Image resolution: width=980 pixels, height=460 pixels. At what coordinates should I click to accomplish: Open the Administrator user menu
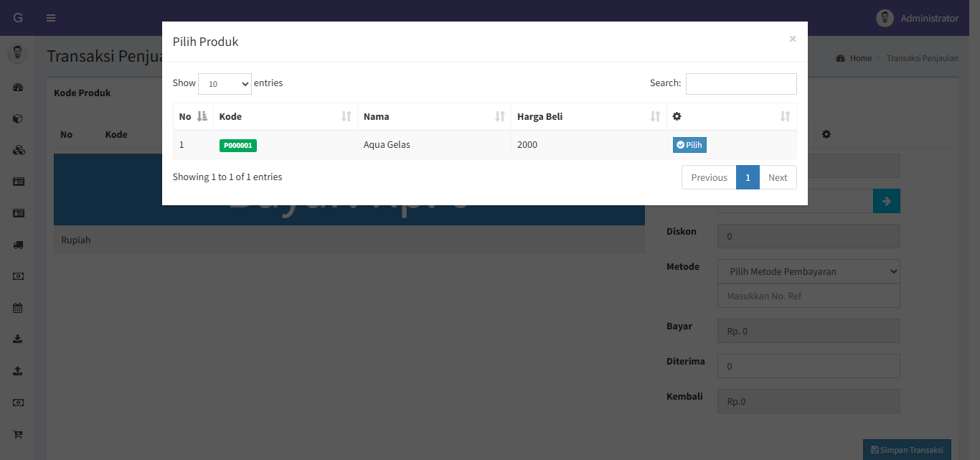(917, 18)
